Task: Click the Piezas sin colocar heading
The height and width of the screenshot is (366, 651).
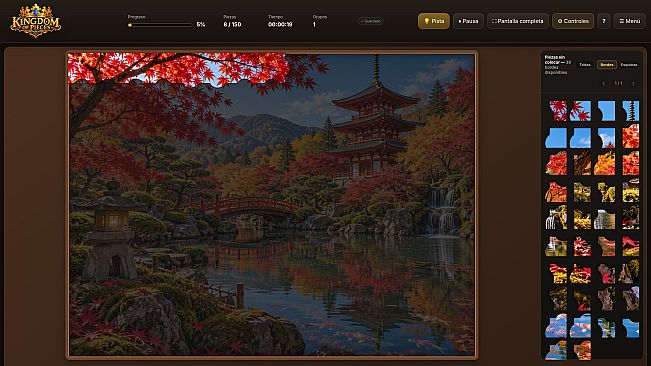Action: coord(555,60)
